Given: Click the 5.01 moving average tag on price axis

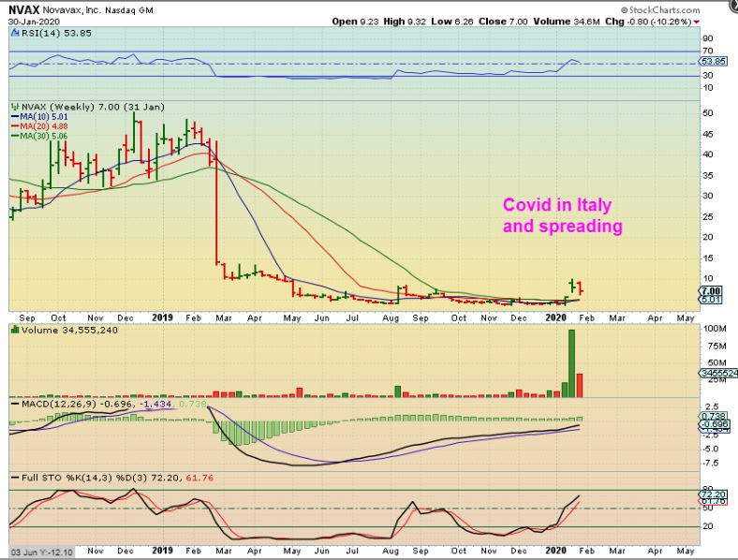Looking at the screenshot, I should (x=711, y=300).
